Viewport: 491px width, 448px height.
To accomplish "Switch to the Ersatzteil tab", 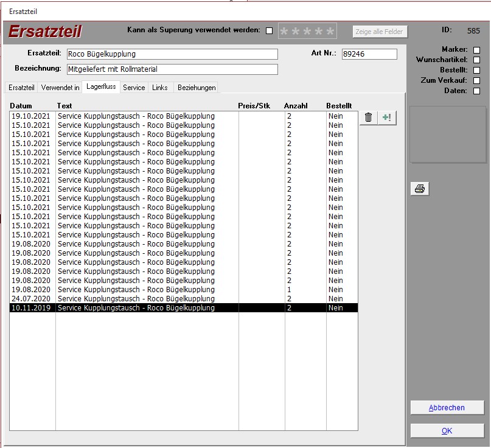I will point(21,88).
